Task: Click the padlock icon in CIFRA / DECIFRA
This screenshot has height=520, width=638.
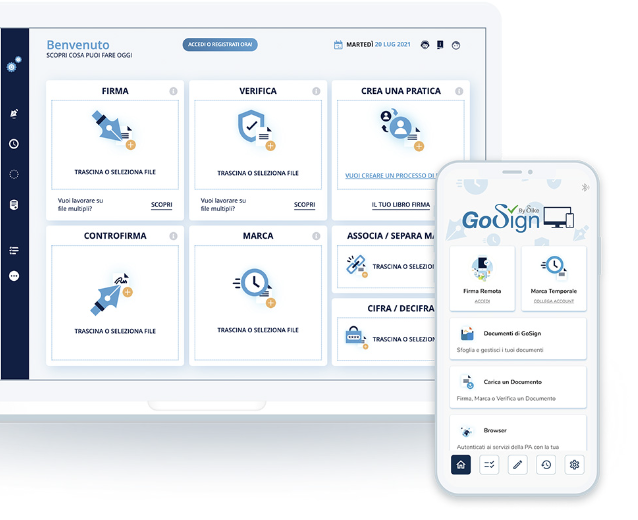Action: [x=356, y=338]
